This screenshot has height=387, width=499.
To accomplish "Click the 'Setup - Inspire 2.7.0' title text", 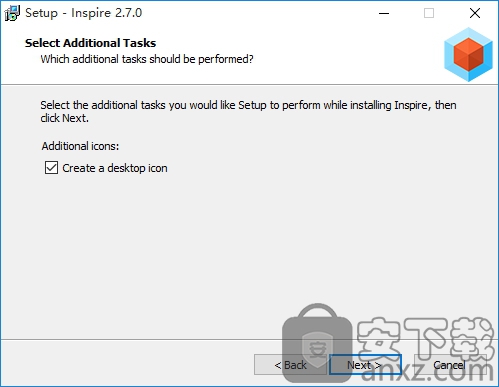I will click(x=84, y=13).
